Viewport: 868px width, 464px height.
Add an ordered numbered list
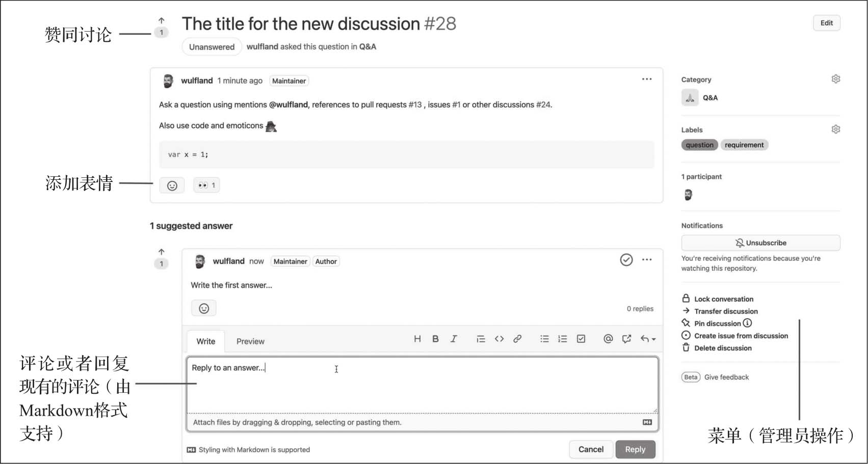pyautogui.click(x=563, y=339)
